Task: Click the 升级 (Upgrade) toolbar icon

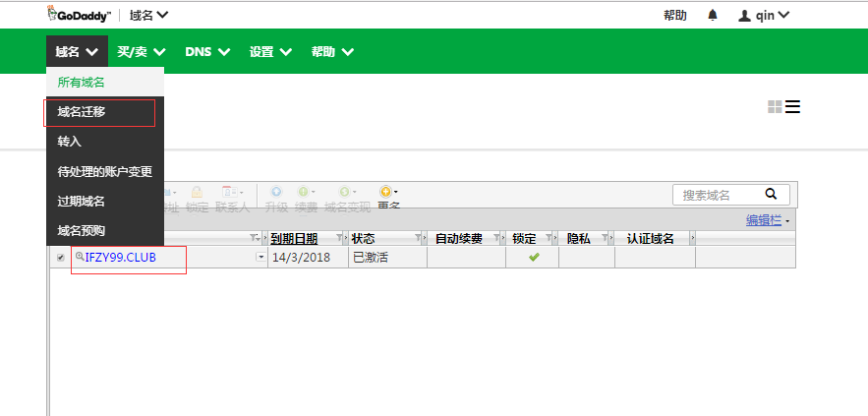Action: tap(276, 192)
